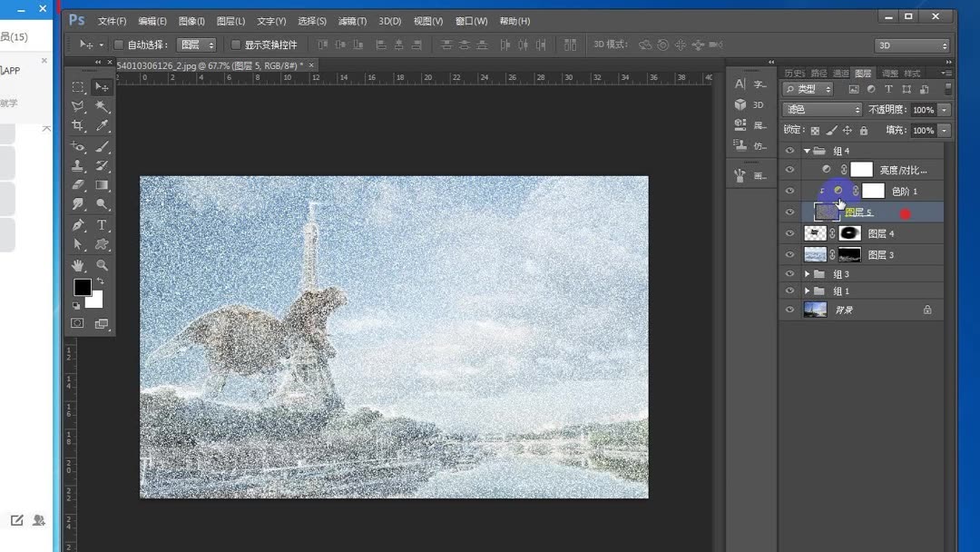The height and width of the screenshot is (552, 980).
Task: Select the Brush tool in toolbox
Action: pyautogui.click(x=102, y=146)
